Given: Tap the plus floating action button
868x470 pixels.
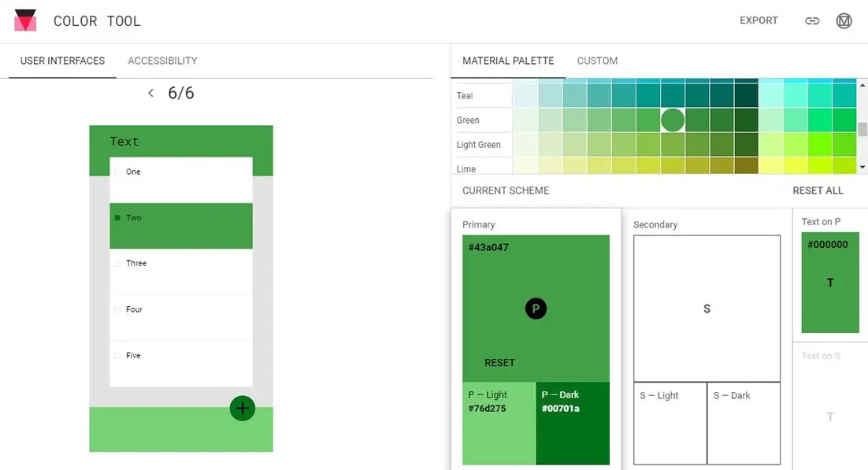Looking at the screenshot, I should click(243, 409).
